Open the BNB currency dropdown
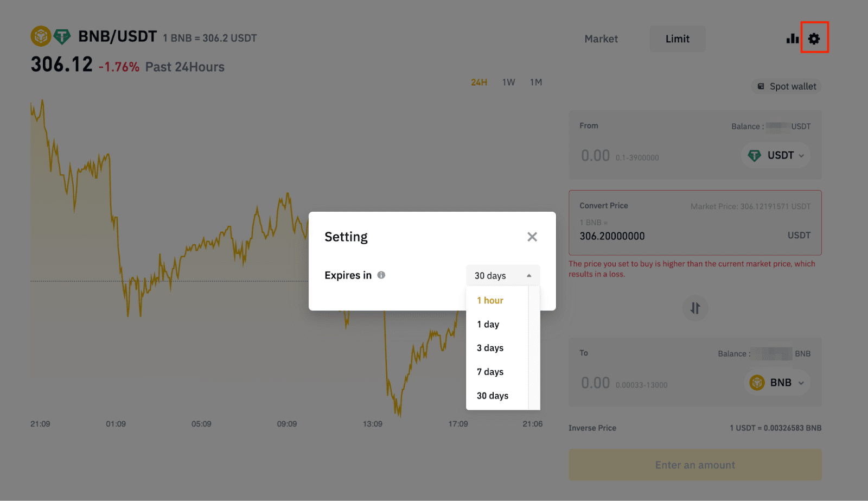Viewport: 868px width, 501px height. [x=777, y=383]
